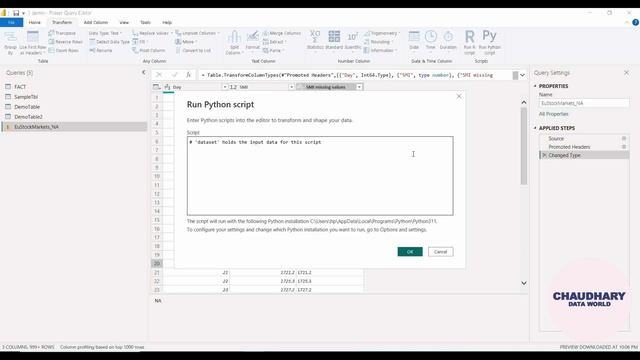Switch to the Add Column tab

pos(96,22)
